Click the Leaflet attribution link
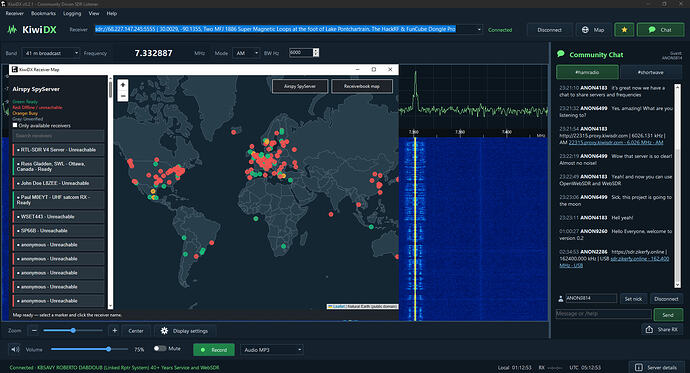This screenshot has width=690, height=373. point(339,307)
